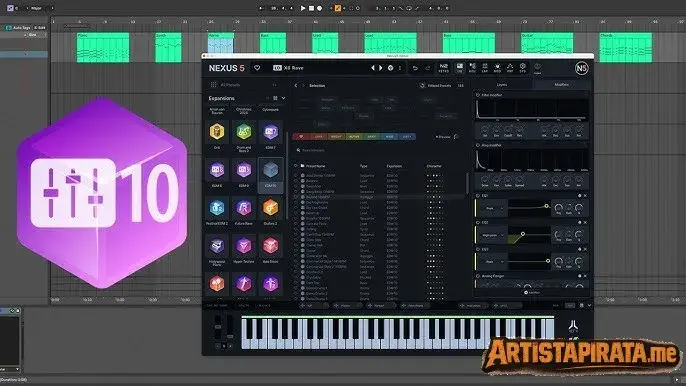This screenshot has height=386, width=686.
Task: Select the Piano clip in DAW timeline
Action: (103, 47)
